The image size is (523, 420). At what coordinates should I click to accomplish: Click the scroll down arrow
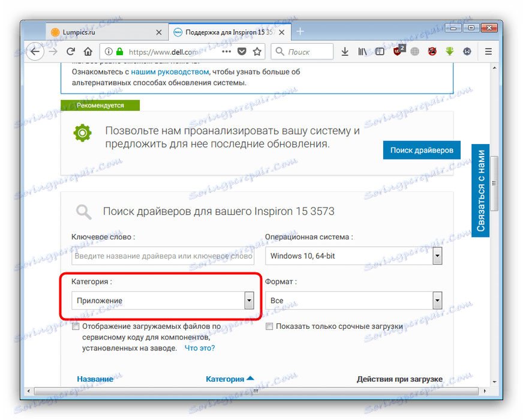pos(494,382)
